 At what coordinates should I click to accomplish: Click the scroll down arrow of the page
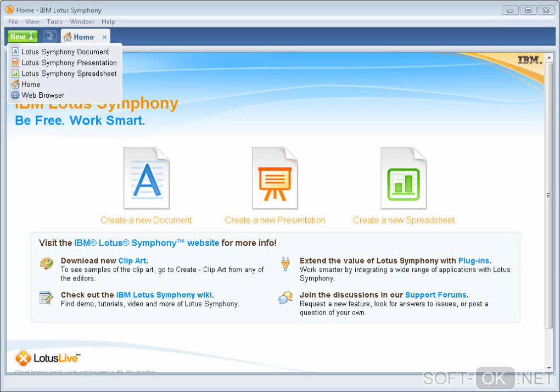[549, 367]
